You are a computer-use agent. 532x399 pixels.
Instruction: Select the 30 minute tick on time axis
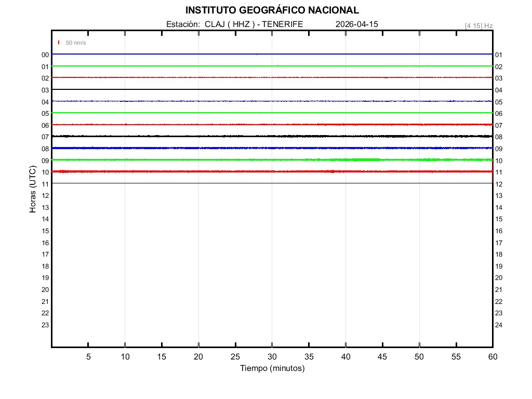pos(272,356)
